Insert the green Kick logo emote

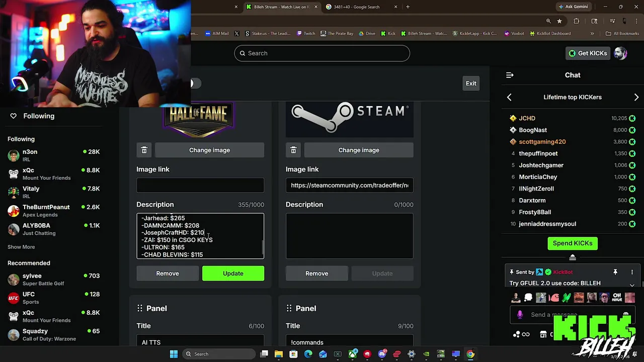(x=566, y=298)
